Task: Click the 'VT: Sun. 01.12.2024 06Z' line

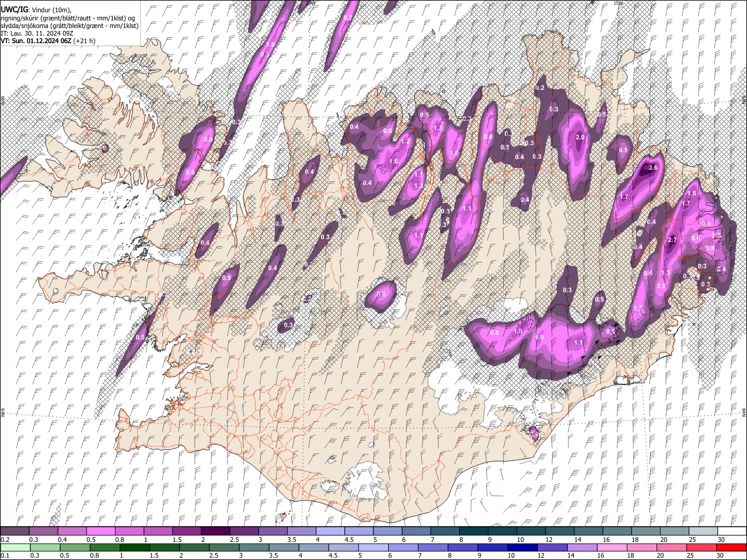Action: click(x=48, y=41)
